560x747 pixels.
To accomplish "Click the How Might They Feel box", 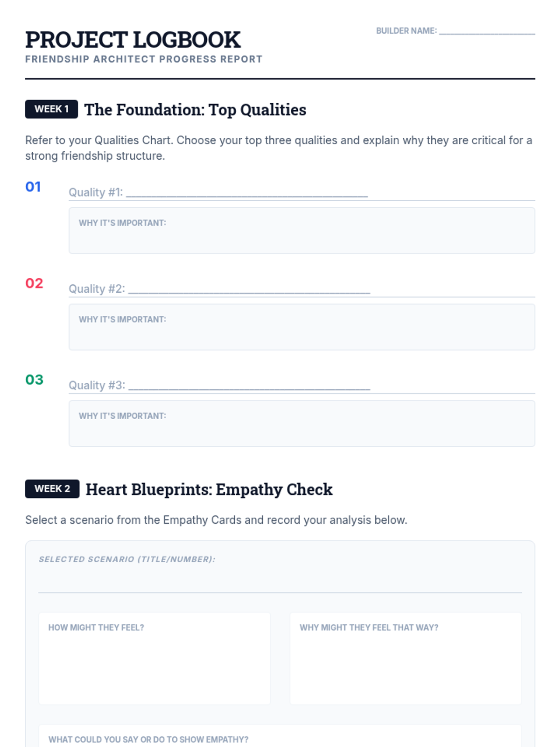I will tap(154, 658).
